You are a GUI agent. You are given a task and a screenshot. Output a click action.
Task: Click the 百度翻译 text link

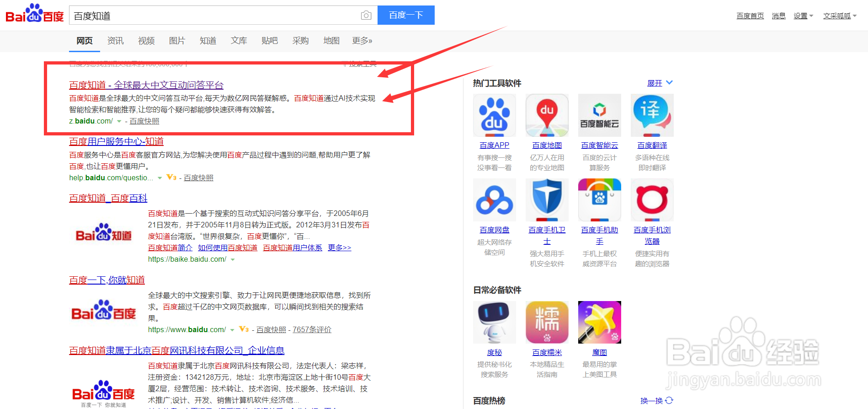652,145
